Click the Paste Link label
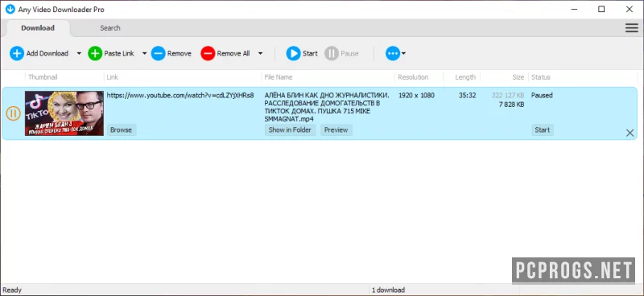Image resolution: width=644 pixels, height=296 pixels. pyautogui.click(x=119, y=53)
